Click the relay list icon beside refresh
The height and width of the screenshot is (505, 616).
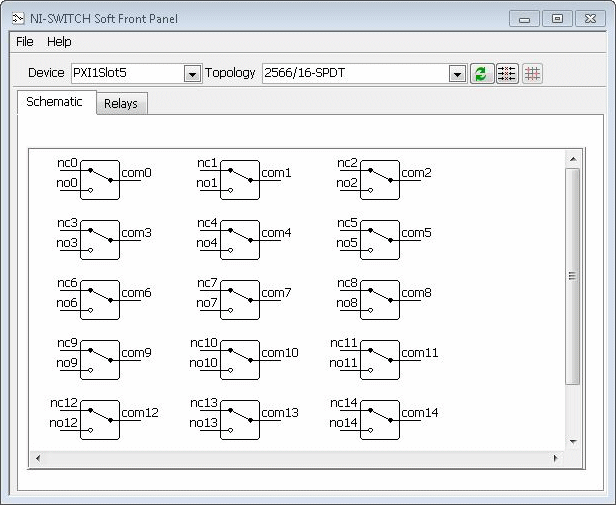pos(507,74)
